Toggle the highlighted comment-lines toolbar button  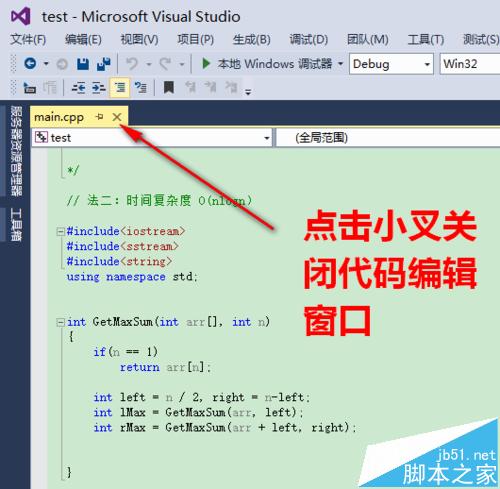(120, 88)
